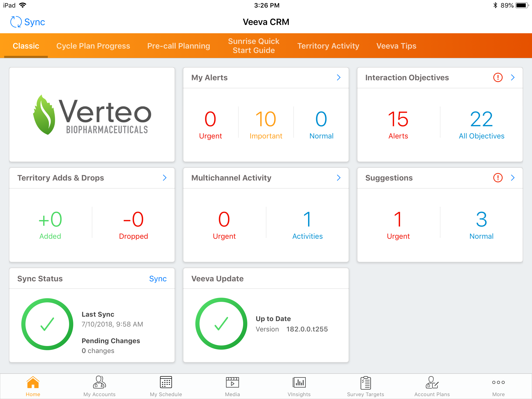Switch to Cycle Plan Progress tab
Image resolution: width=532 pixels, height=399 pixels.
[x=93, y=46]
